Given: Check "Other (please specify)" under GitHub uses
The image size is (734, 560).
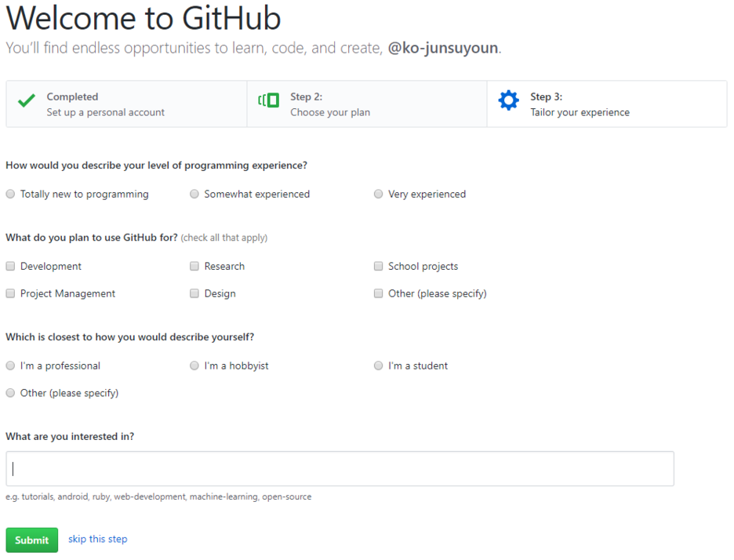Looking at the screenshot, I should pyautogui.click(x=378, y=293).
